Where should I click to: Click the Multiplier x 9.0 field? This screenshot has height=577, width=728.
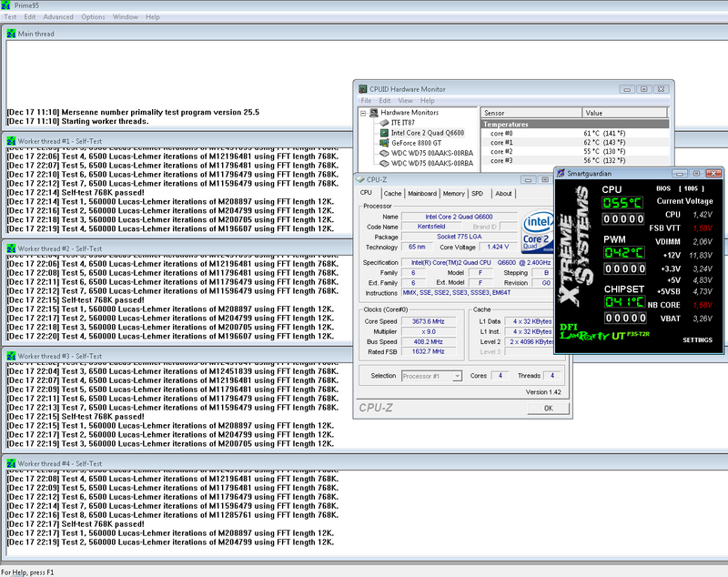click(428, 331)
